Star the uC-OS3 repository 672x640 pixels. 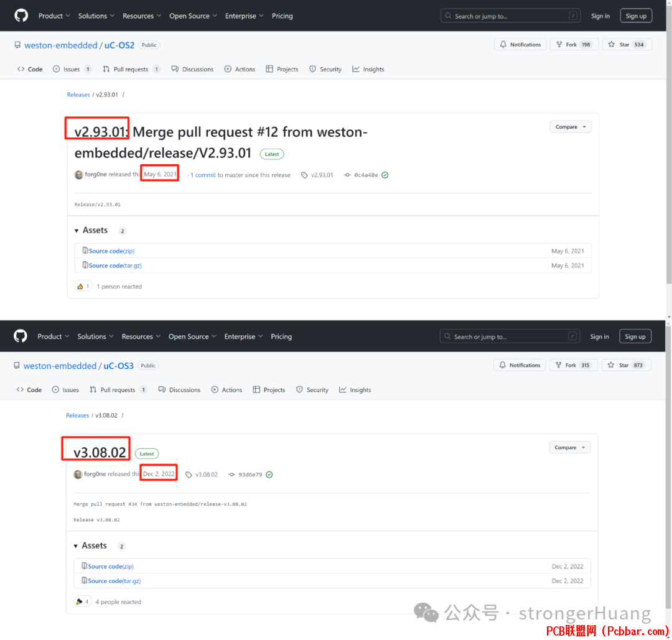pyautogui.click(x=626, y=365)
